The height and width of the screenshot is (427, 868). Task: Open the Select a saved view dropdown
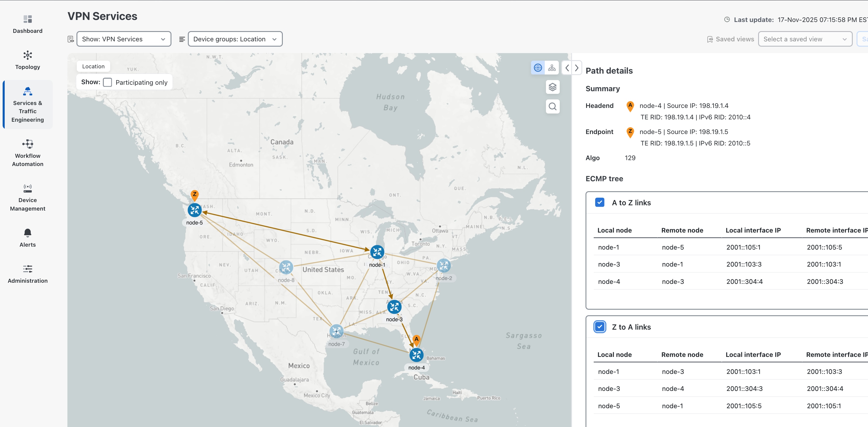(x=805, y=39)
